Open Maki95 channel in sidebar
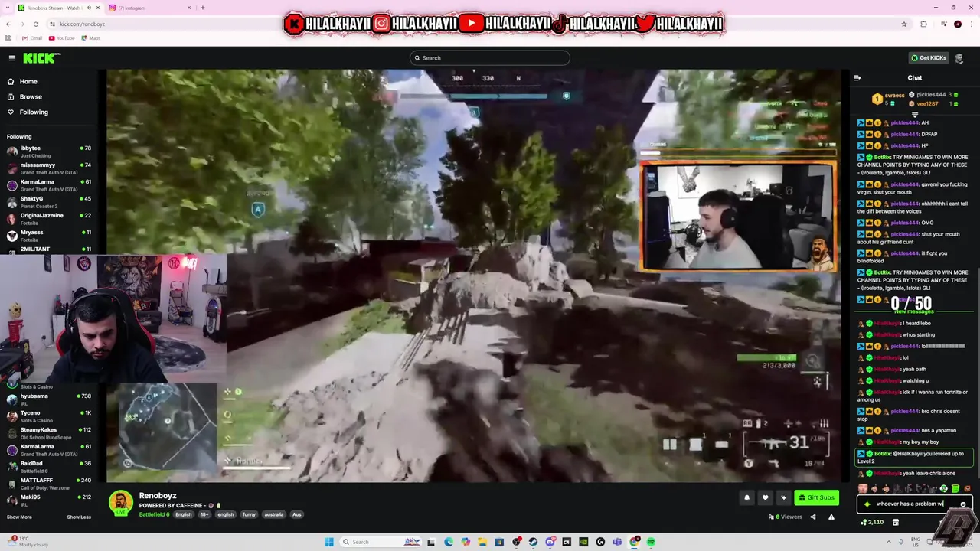 48,500
